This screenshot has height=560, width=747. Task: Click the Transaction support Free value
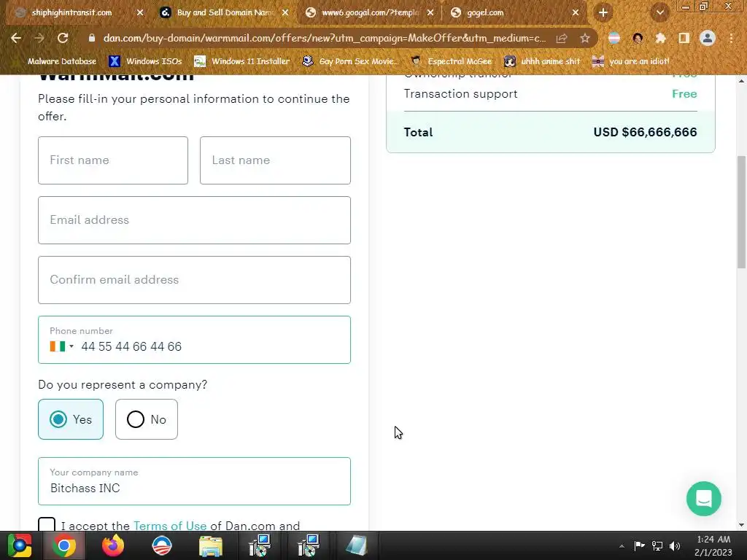684,94
